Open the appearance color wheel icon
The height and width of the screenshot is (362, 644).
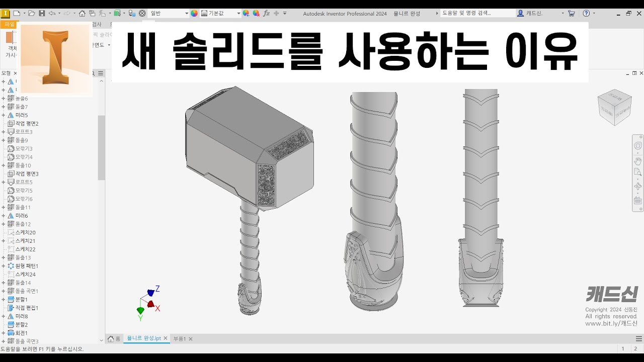coord(194,14)
